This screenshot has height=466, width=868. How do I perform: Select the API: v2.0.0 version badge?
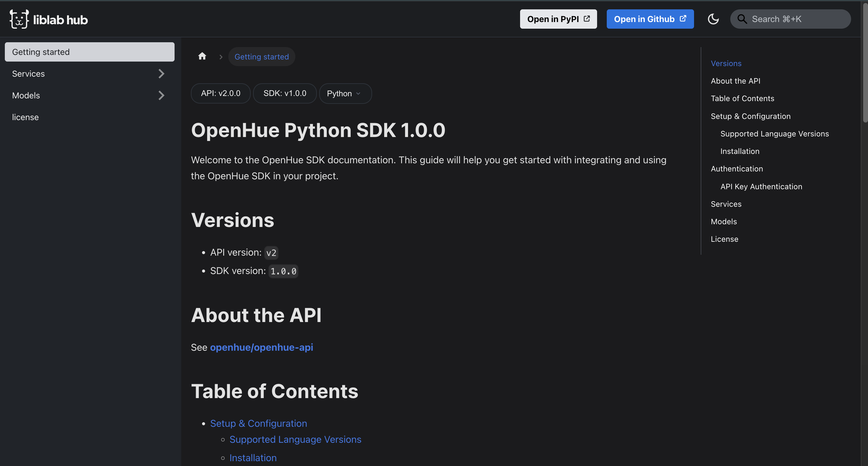(220, 93)
